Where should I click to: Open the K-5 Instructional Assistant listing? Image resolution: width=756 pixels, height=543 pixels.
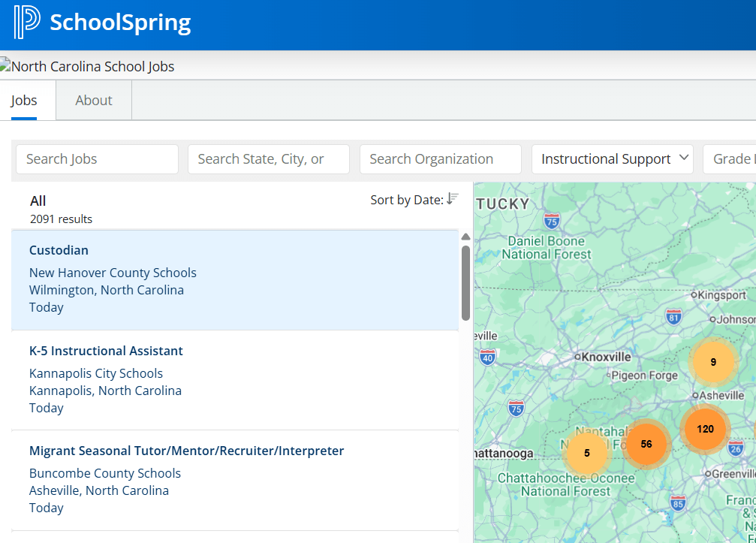click(106, 351)
